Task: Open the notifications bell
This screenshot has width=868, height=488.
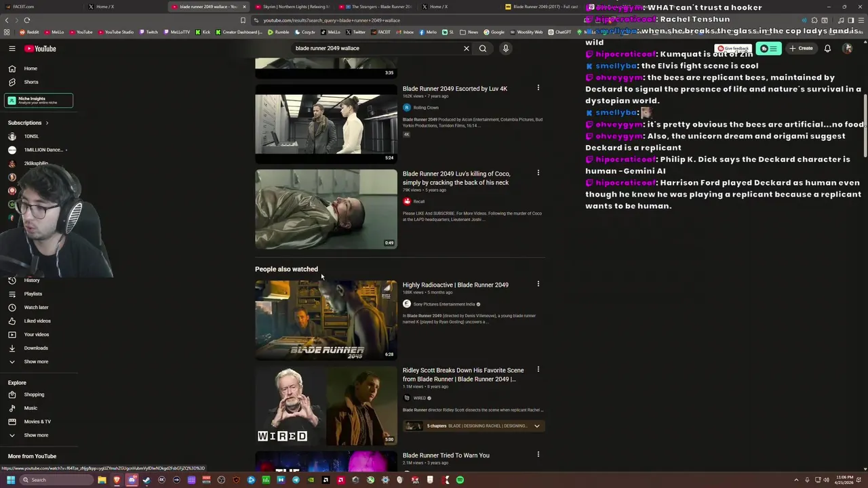Action: pos(827,48)
